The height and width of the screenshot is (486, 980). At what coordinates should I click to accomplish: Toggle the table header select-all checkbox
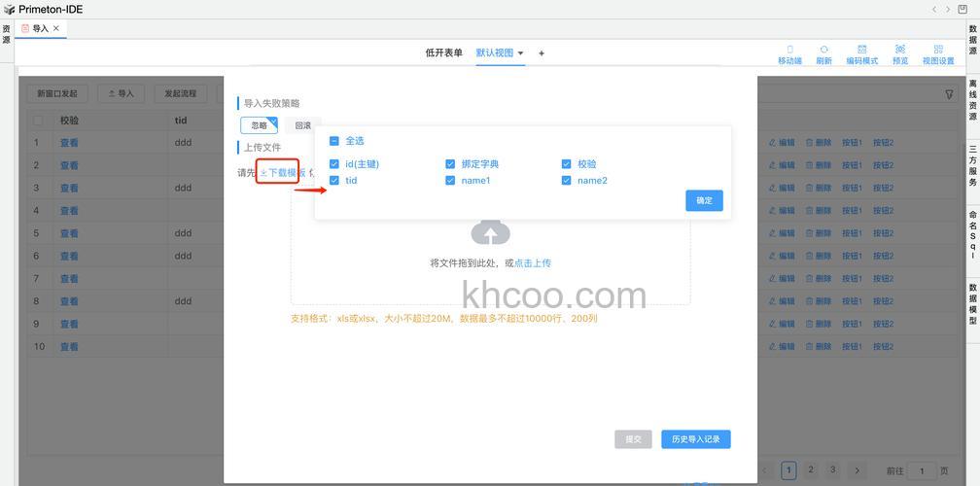click(38, 121)
